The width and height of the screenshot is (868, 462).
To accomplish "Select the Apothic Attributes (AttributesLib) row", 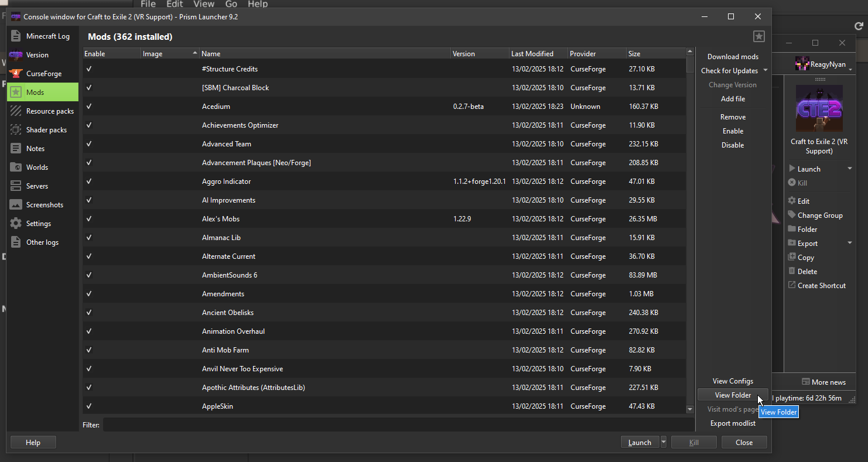I will click(x=384, y=388).
